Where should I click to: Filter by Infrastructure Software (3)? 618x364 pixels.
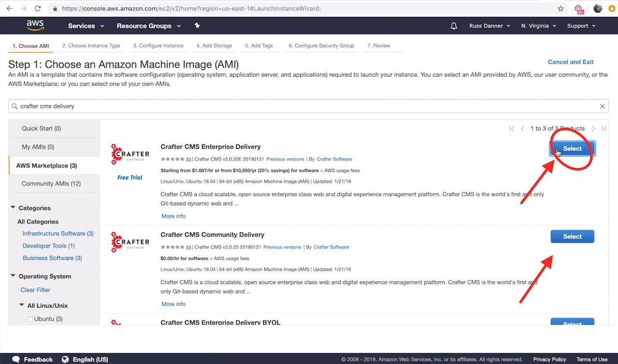(58, 234)
